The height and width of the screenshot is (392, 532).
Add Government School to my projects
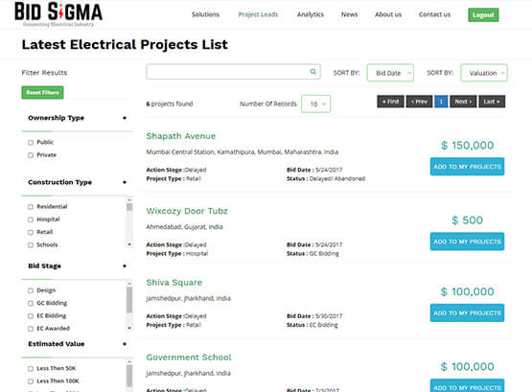pyautogui.click(x=467, y=386)
